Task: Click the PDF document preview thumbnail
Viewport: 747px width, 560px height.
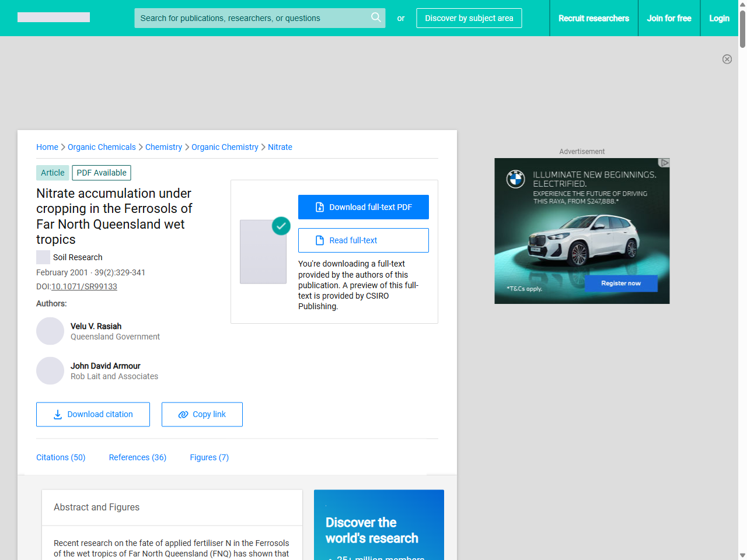Action: click(x=263, y=251)
